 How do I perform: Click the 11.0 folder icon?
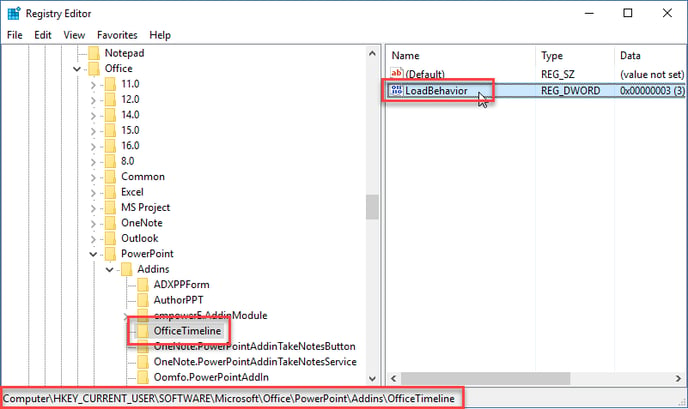pos(110,84)
